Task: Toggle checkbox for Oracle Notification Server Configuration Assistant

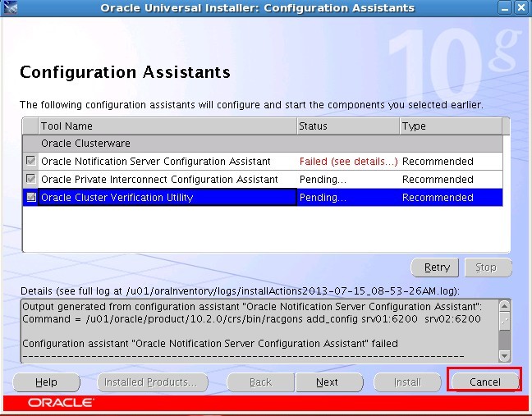Action: point(31,161)
